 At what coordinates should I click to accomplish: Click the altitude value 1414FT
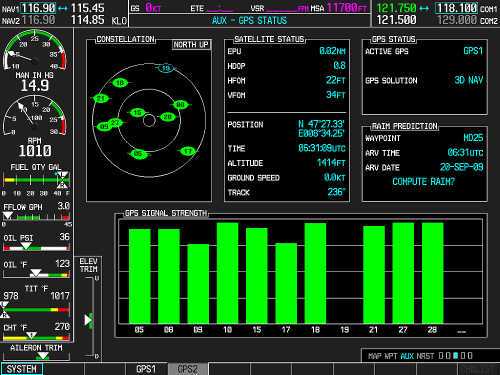point(331,163)
